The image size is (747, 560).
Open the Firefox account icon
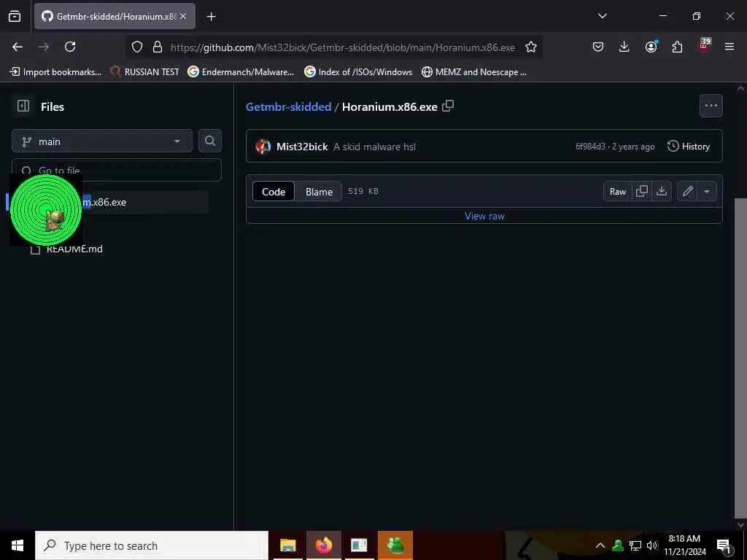coord(651,47)
